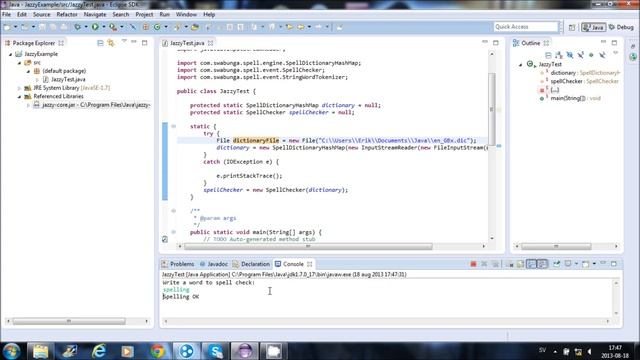Click the Package Explorer horizontal scrollbar
Viewport: 640px width, 360px height.
[x=69, y=321]
